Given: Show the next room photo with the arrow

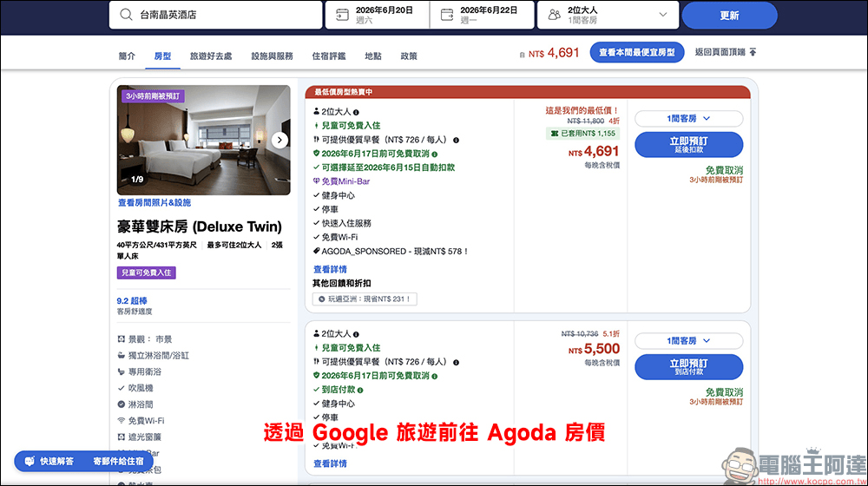Looking at the screenshot, I should (x=279, y=140).
